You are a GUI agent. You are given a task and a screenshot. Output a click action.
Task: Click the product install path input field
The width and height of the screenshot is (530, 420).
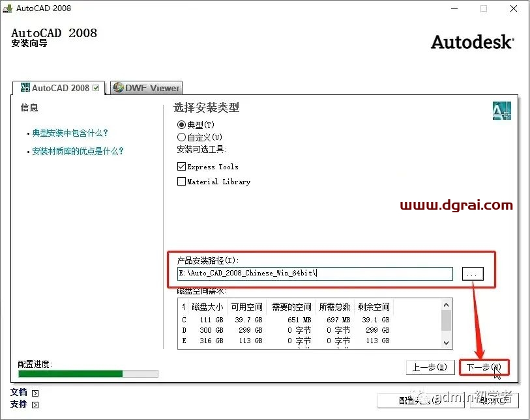[x=315, y=273]
